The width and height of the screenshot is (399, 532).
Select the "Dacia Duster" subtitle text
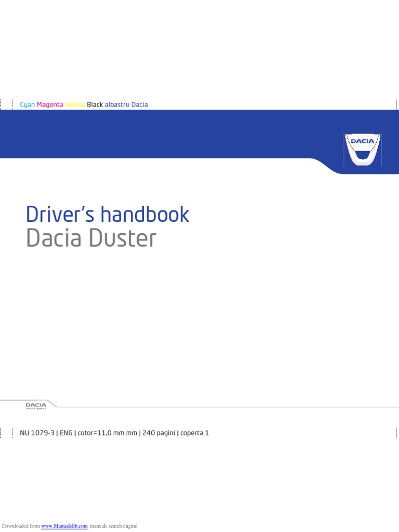click(91, 238)
